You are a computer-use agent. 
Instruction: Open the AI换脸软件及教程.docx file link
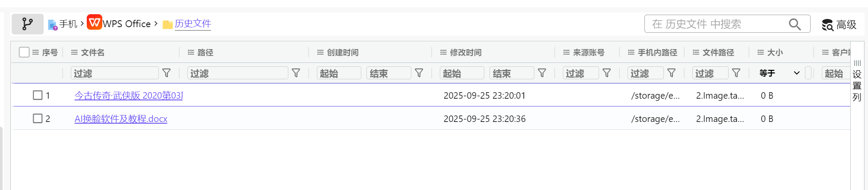click(x=121, y=119)
